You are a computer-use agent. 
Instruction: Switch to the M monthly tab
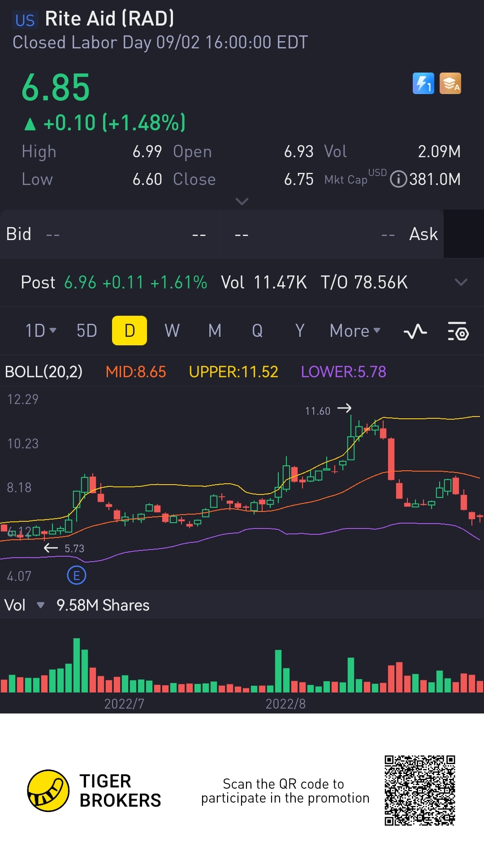point(215,331)
